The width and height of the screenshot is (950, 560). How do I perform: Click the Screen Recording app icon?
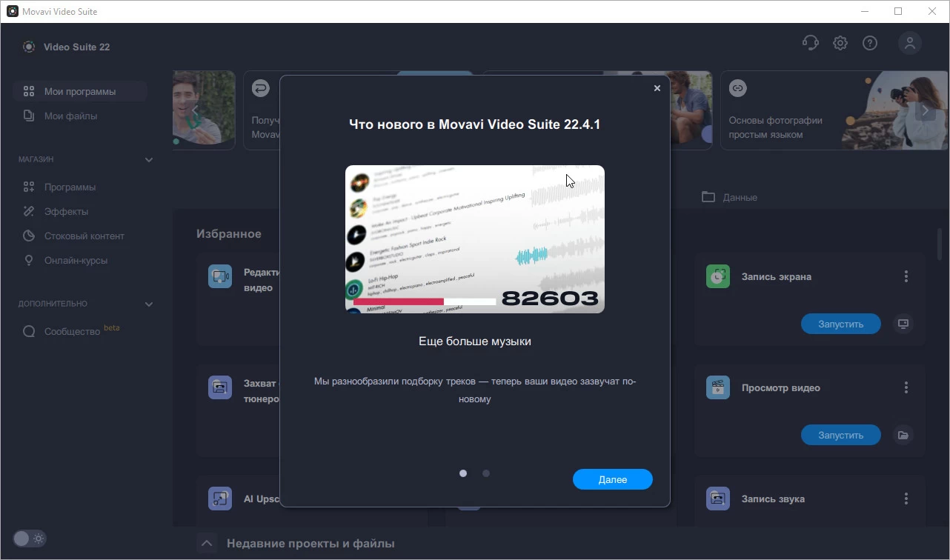point(717,276)
